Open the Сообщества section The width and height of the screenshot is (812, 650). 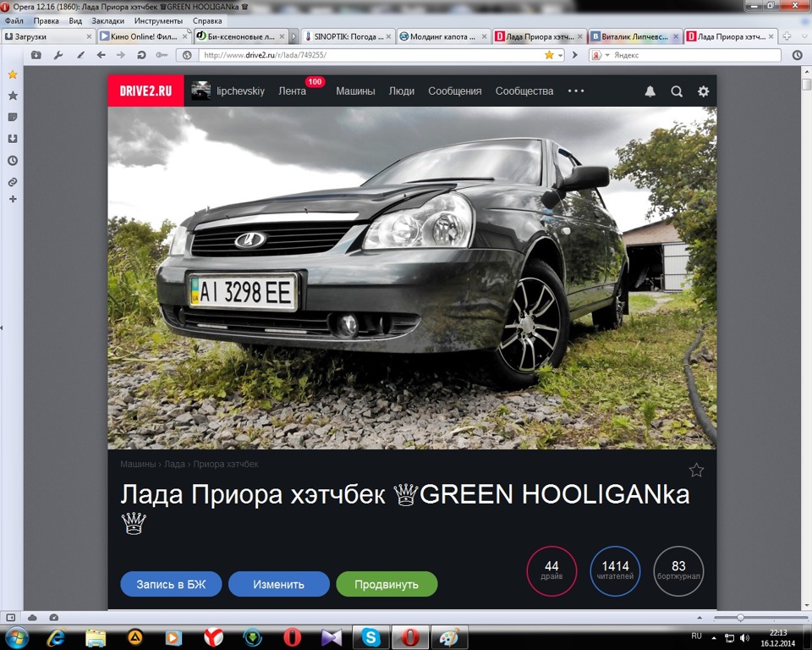pyautogui.click(x=524, y=91)
